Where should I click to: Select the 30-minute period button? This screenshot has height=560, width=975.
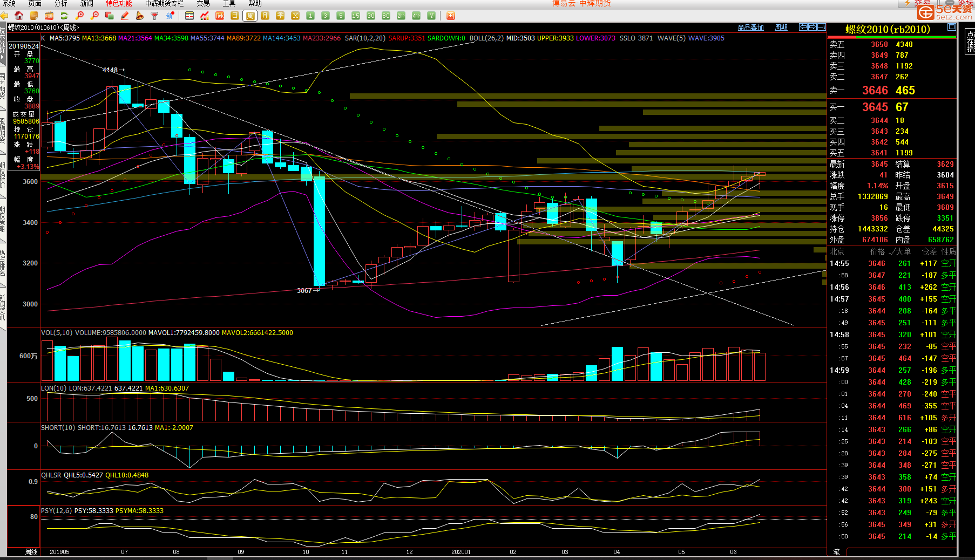click(x=371, y=16)
